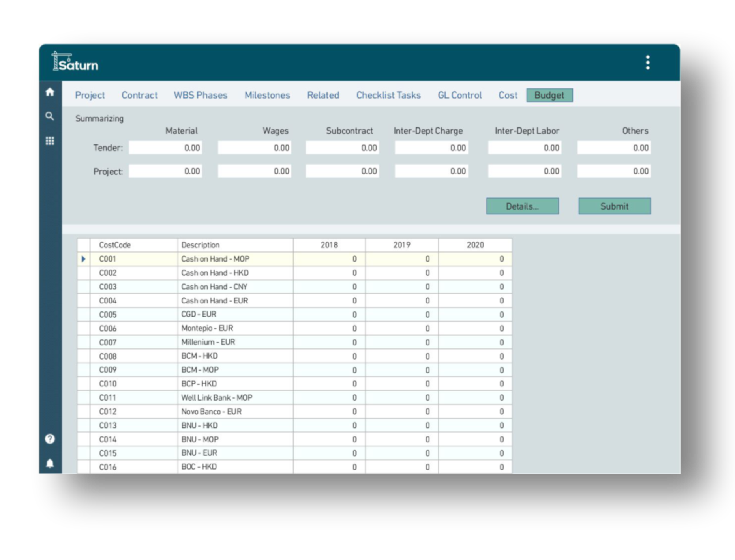This screenshot has width=735, height=560.
Task: Select the 2019 column header
Action: [401, 245]
